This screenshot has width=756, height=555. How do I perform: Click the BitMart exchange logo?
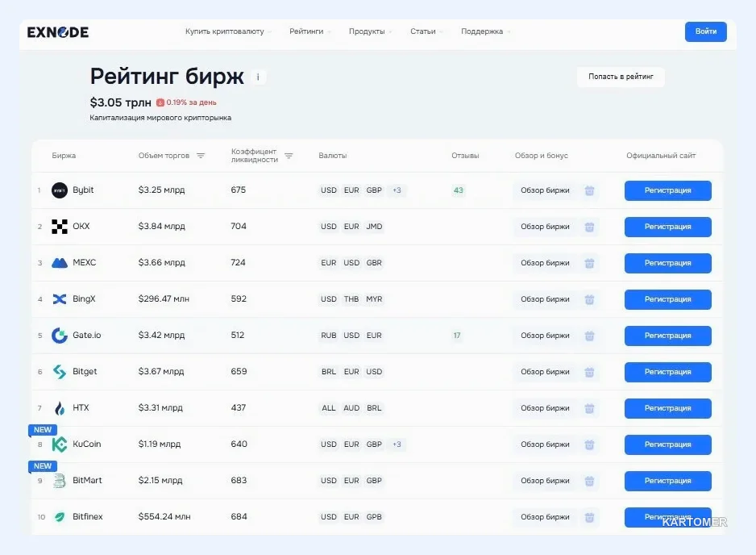[x=60, y=481]
